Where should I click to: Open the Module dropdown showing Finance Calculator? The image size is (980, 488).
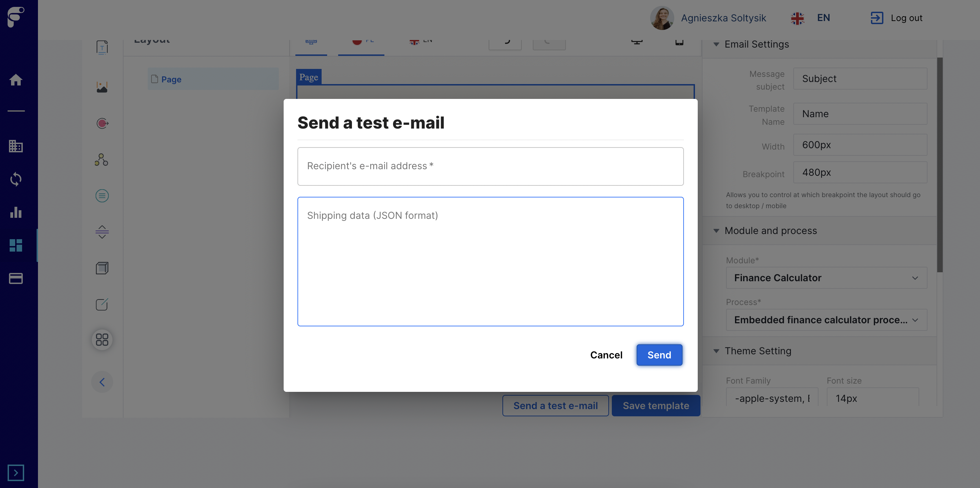(825, 278)
